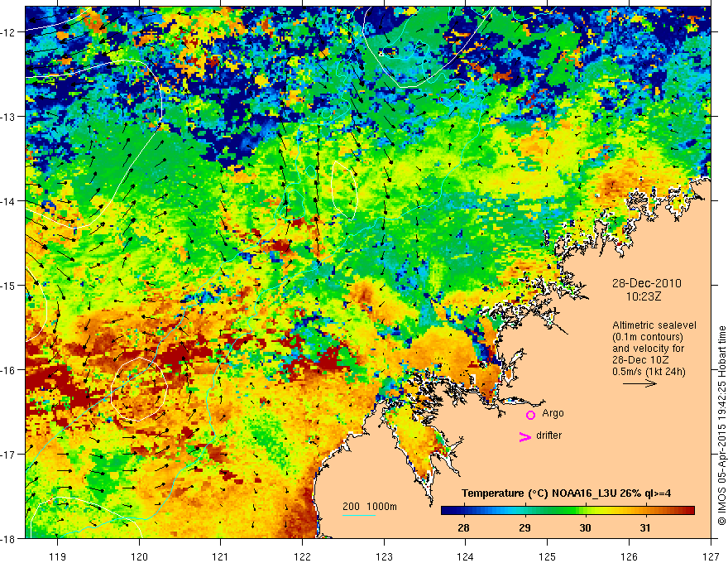Viewport: 728px width, 563px height.
Task: Click the magenta drifter arrowhead legend symbol
Action: 525,436
